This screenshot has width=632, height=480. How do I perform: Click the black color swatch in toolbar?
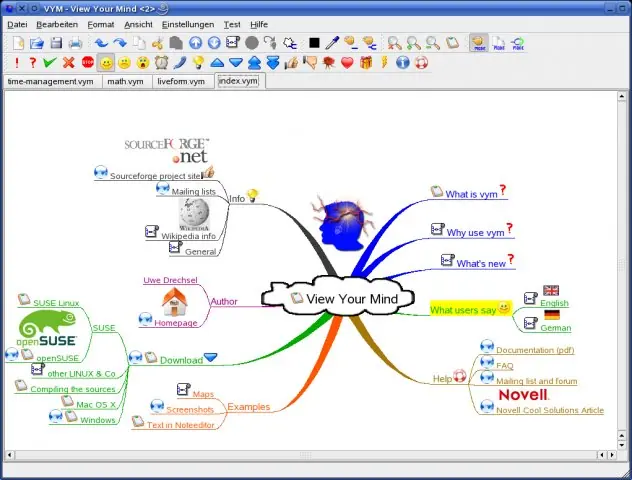(314, 43)
